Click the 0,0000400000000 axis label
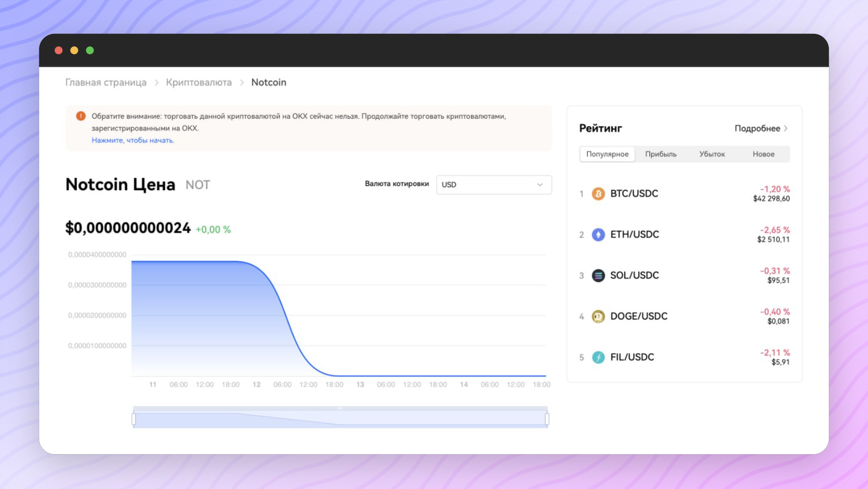Screen dimensions: 868x489 point(97,255)
